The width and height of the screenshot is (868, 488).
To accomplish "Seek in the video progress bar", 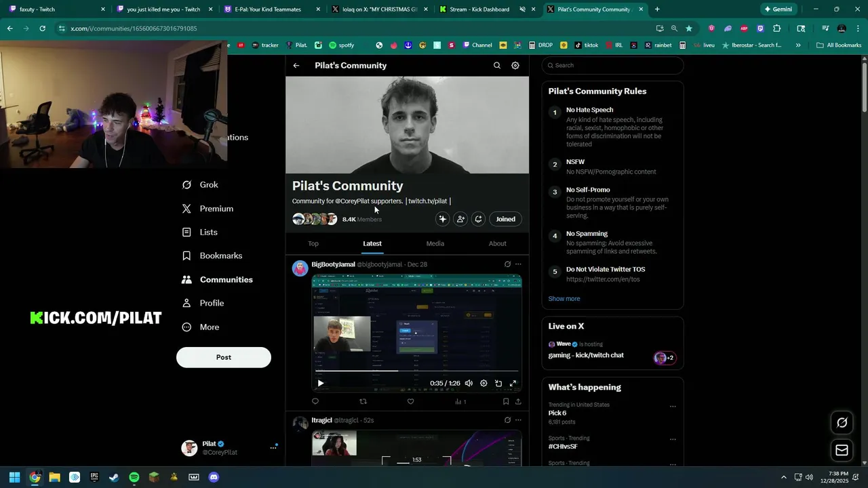I will [x=416, y=371].
